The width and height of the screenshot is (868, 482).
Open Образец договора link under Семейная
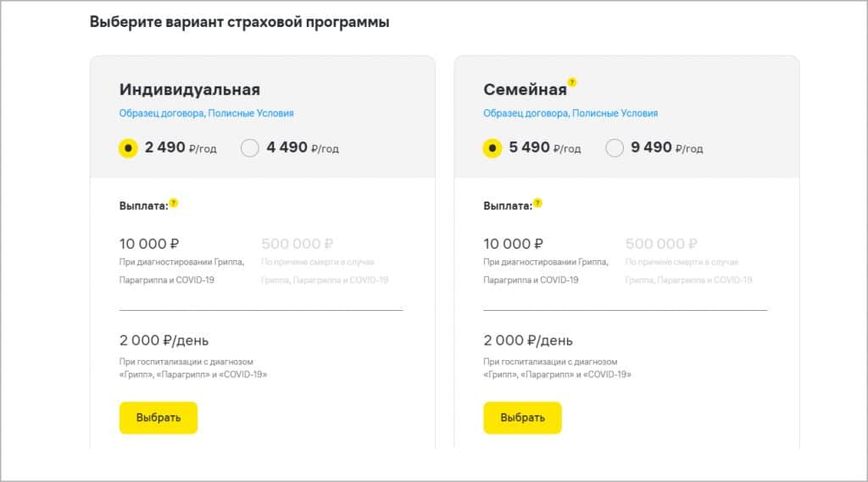526,113
